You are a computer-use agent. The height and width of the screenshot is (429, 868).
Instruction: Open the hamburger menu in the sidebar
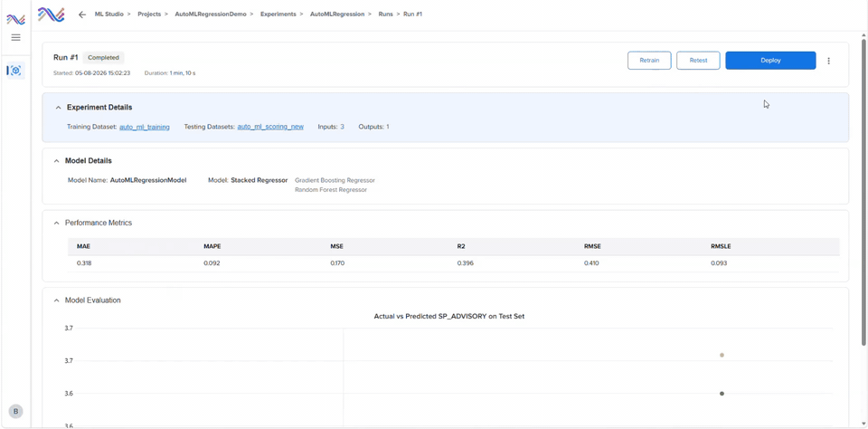coord(15,38)
